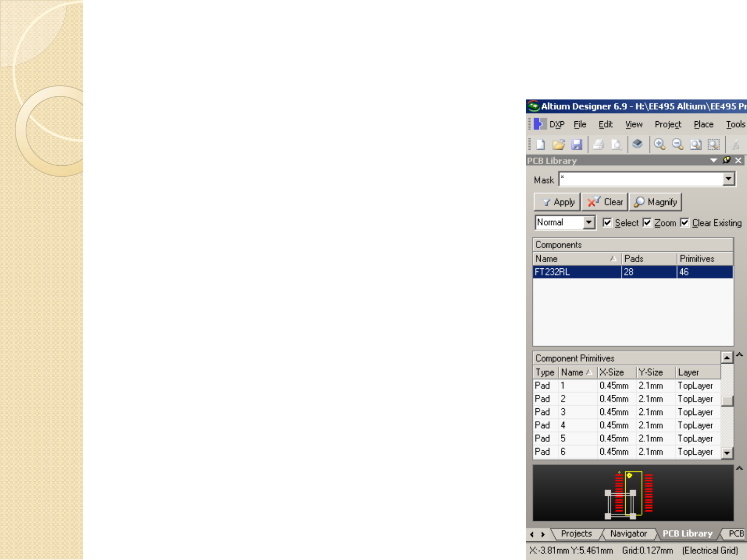Click the device view icon in toolbar

[638, 144]
